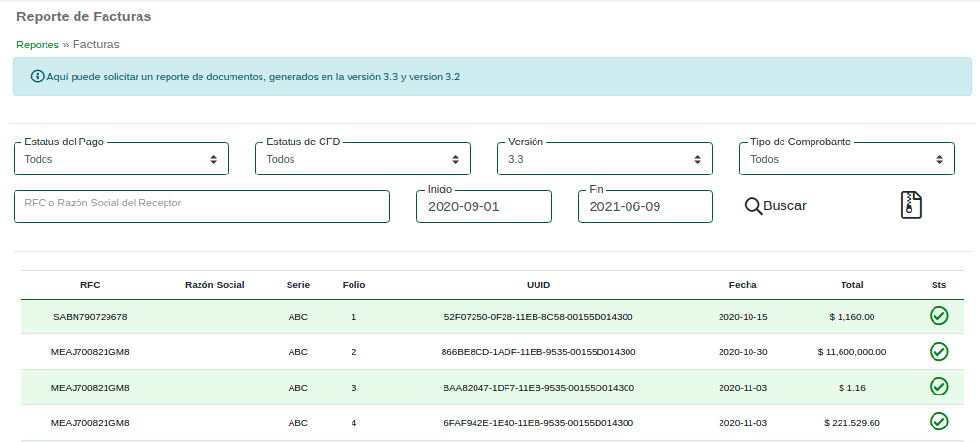This screenshot has width=980, height=442.
Task: Focus the RFC o Razón Social field
Action: coord(201,206)
